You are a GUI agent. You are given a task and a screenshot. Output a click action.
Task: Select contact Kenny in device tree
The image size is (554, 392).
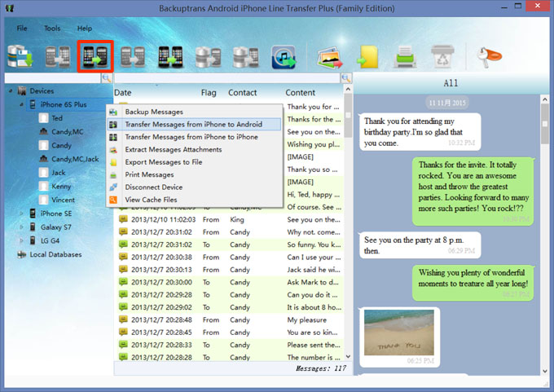click(61, 187)
